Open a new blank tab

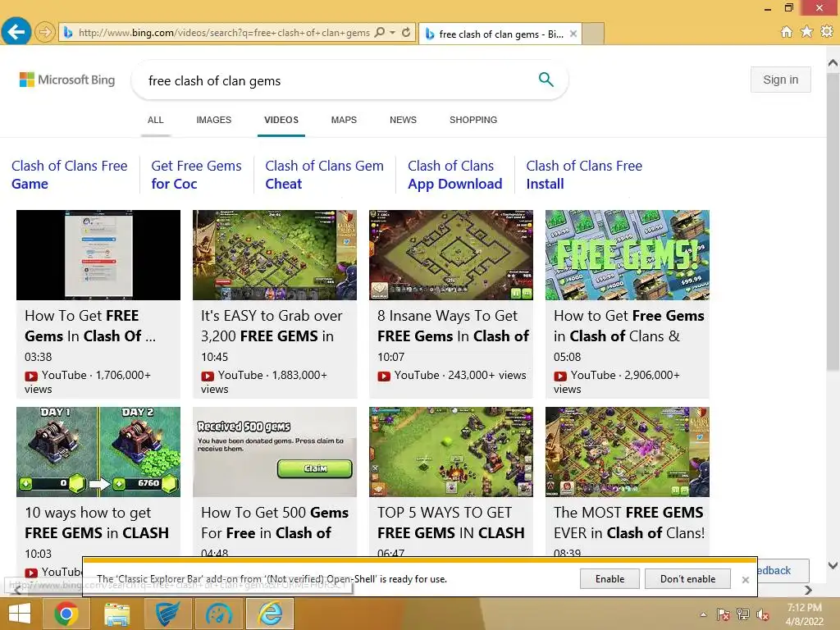point(592,34)
